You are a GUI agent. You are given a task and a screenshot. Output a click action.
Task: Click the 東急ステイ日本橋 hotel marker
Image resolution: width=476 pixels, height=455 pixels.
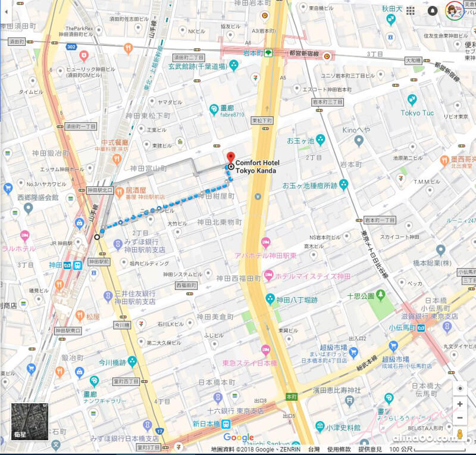[x=265, y=350]
